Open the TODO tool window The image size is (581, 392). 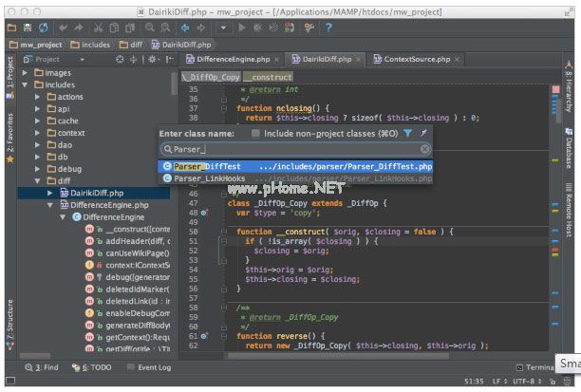pos(95,367)
